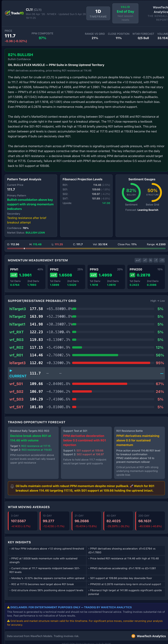The image size is (168, 644).
Task: Click the Fibonacci SXT 101.89 row
Action: pos(86,199)
